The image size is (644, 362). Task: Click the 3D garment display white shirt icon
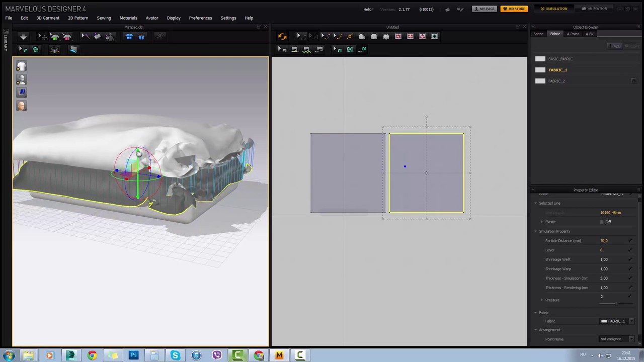21,67
